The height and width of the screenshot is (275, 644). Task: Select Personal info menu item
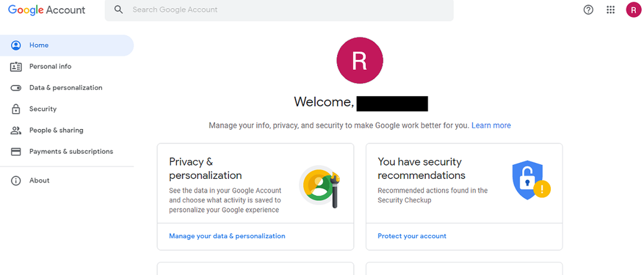pyautogui.click(x=50, y=67)
